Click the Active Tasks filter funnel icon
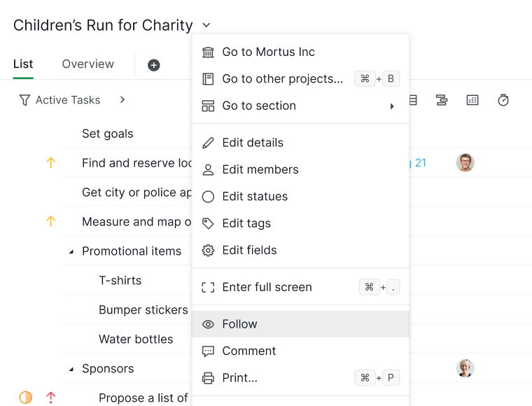Viewport: 532px width, 406px height. [x=24, y=100]
